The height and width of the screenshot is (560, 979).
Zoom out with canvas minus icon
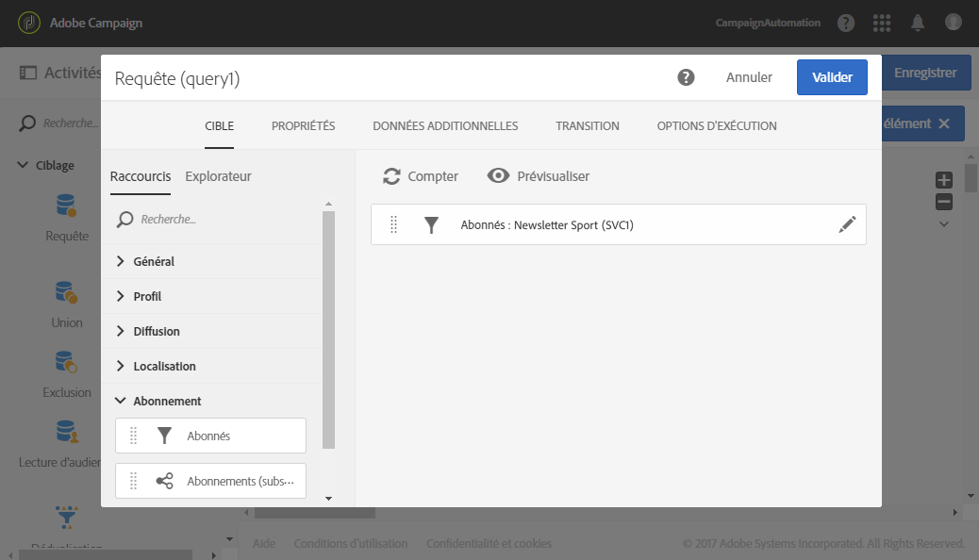(x=943, y=202)
